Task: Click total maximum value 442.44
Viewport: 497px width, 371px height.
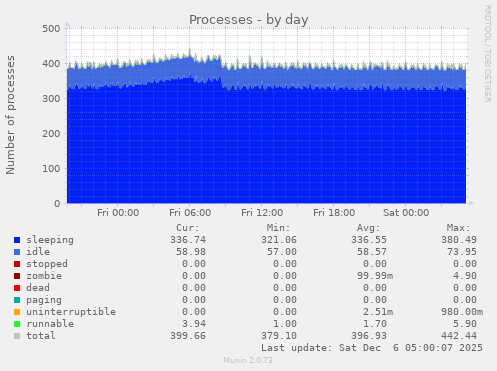Action: (x=459, y=336)
